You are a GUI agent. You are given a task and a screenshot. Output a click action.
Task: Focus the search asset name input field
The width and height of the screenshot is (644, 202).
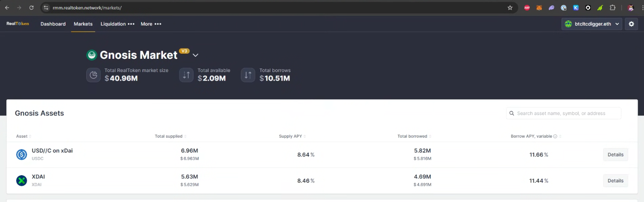tap(563, 113)
